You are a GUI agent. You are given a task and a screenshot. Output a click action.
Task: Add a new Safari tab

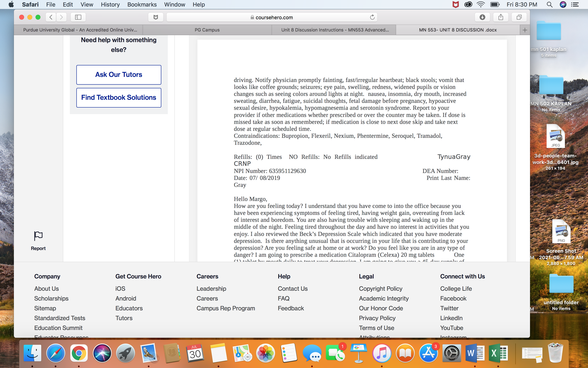point(525,30)
